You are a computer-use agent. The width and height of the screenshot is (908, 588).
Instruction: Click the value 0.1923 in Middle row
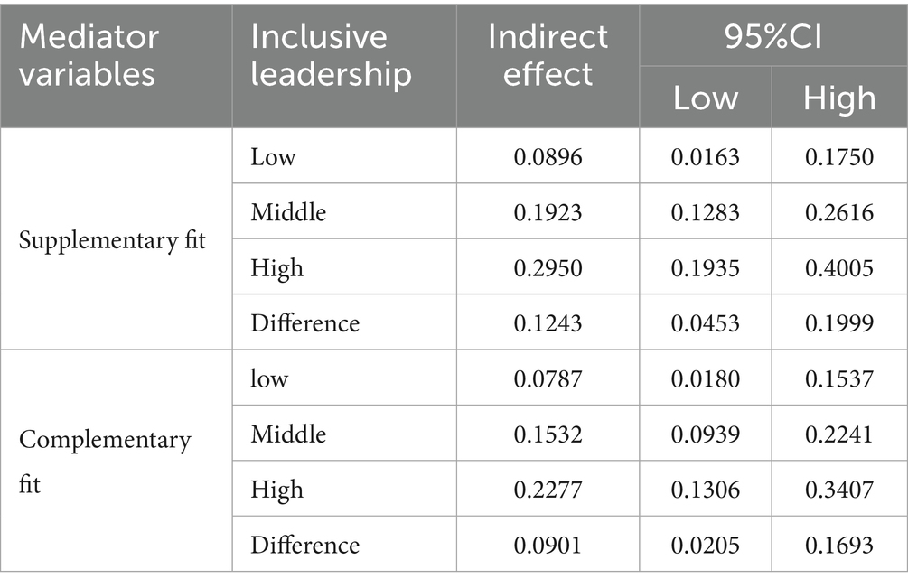548,212
